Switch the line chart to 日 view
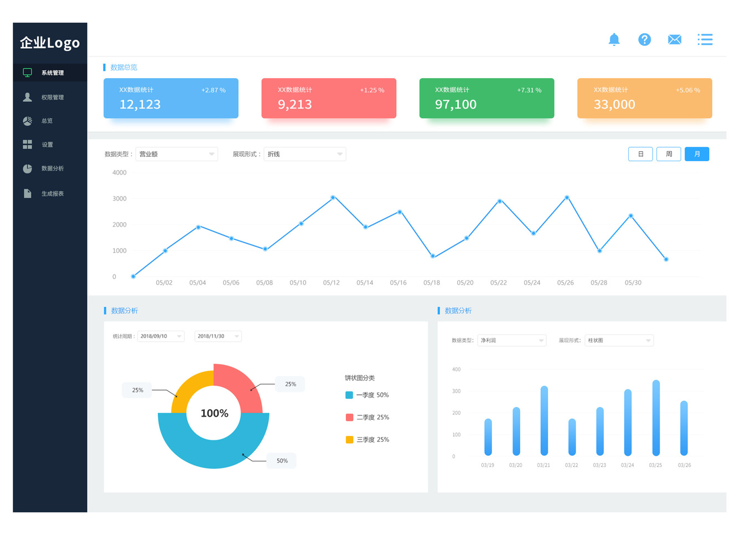 point(640,154)
